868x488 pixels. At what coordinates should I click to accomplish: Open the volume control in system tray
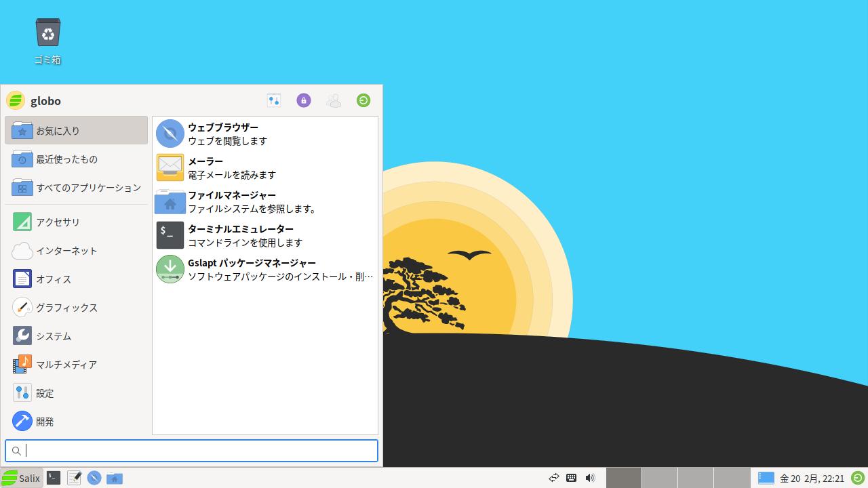click(590, 478)
